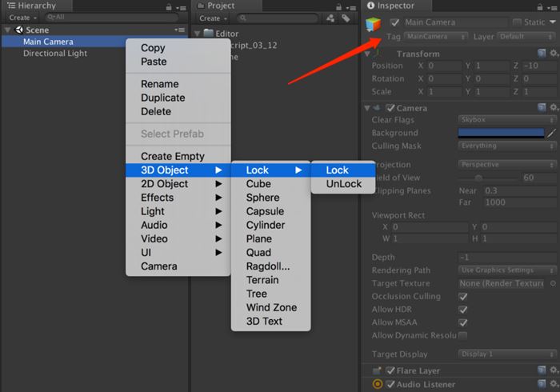Viewport: 560px width, 392px height.
Task: Open the Transform component settings gear
Action: pos(554,54)
